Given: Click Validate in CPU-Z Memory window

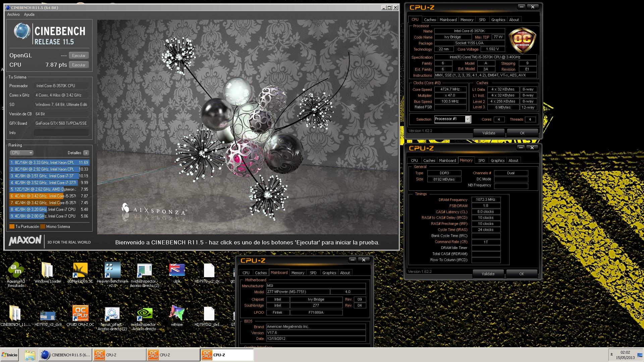Looking at the screenshot, I should point(488,274).
